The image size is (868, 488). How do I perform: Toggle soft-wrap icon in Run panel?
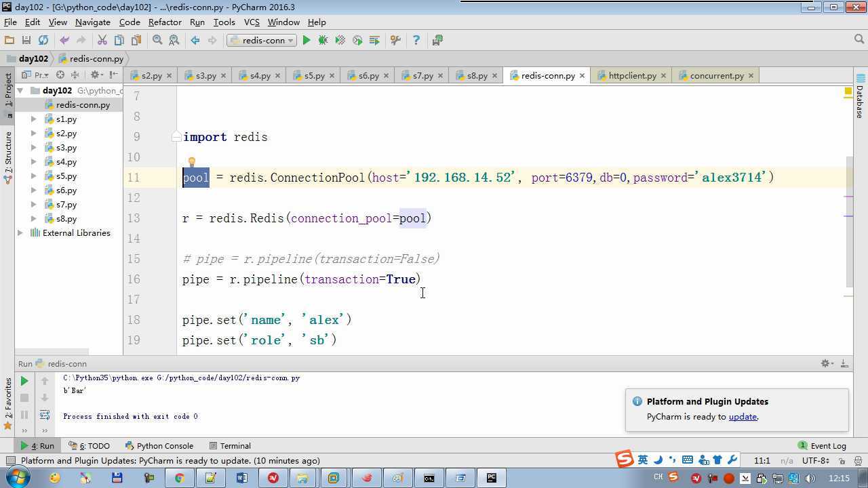(x=45, y=415)
